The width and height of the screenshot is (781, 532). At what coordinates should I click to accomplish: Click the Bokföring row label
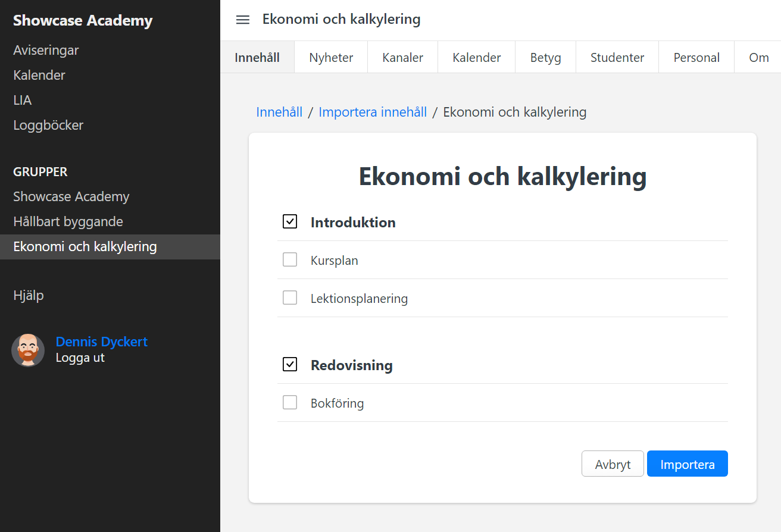click(x=337, y=403)
